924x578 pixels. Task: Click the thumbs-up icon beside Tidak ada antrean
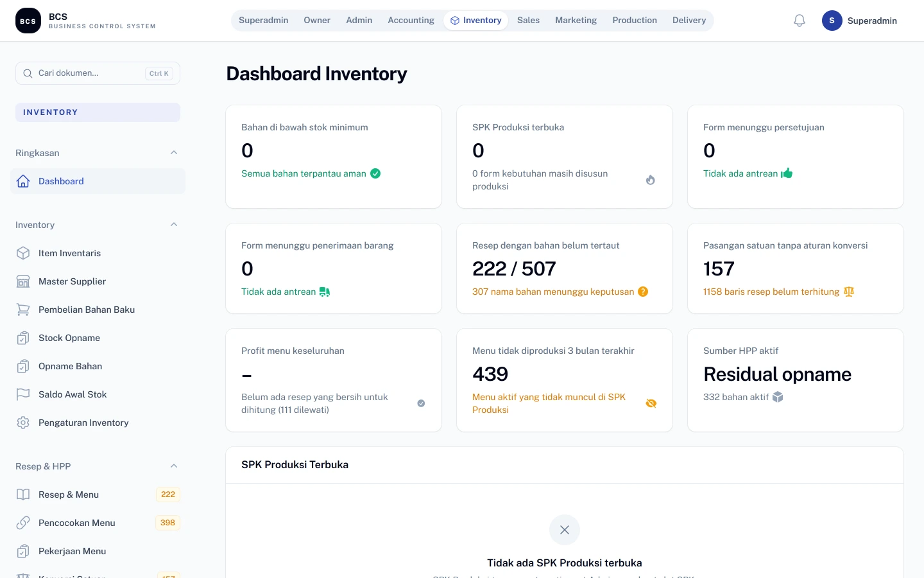pyautogui.click(x=787, y=173)
